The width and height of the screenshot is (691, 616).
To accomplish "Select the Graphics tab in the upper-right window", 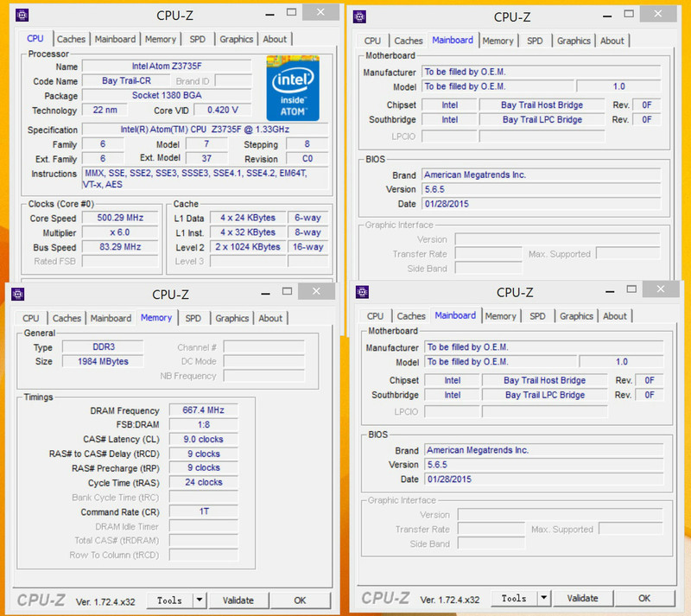I will 574,41.
